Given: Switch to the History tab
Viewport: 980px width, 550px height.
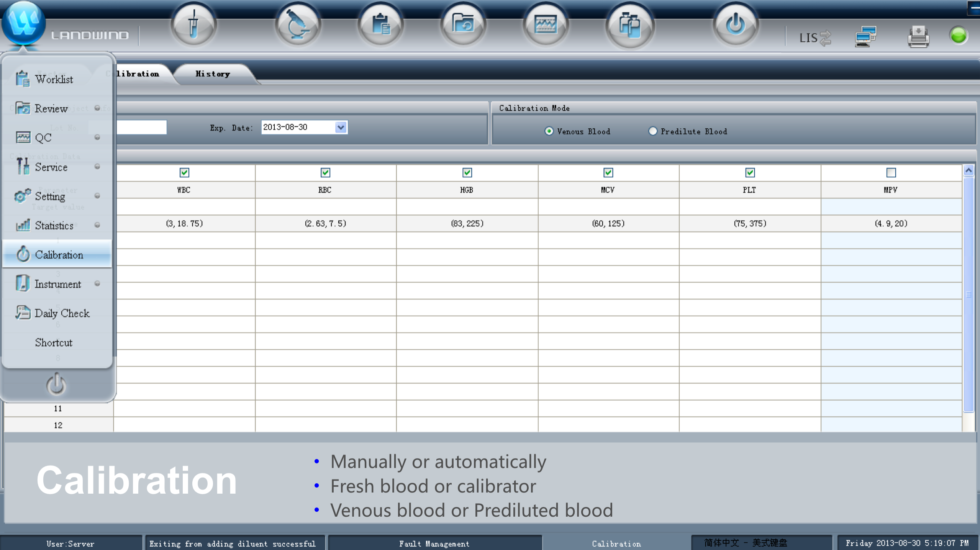Looking at the screenshot, I should pyautogui.click(x=213, y=74).
